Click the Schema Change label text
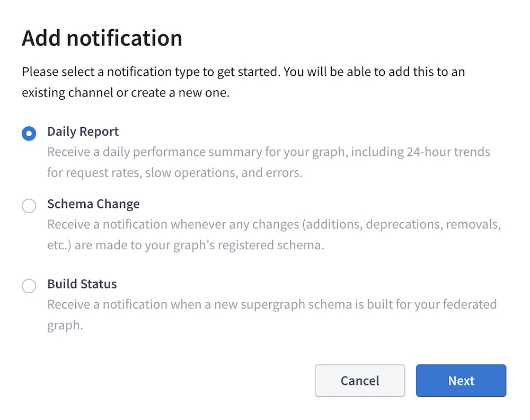 (x=93, y=204)
